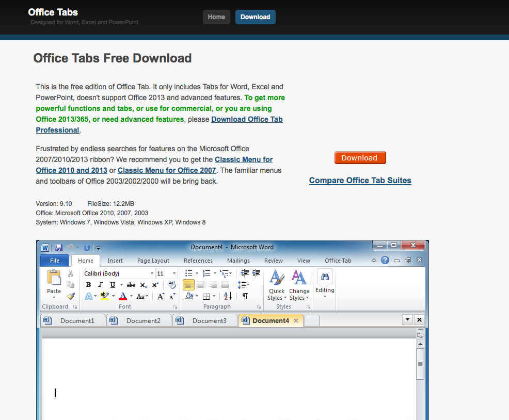Click the Decrease Indent icon

245,273
